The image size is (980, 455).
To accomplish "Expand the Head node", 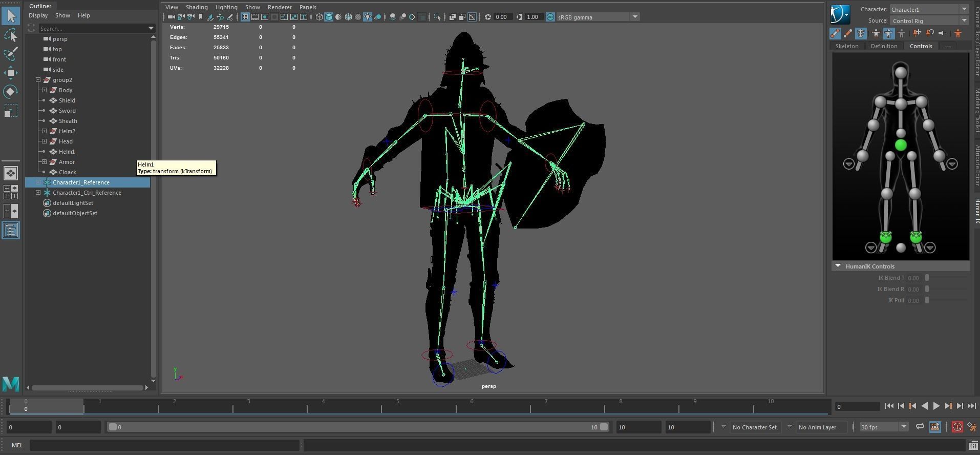I will pyautogui.click(x=45, y=141).
